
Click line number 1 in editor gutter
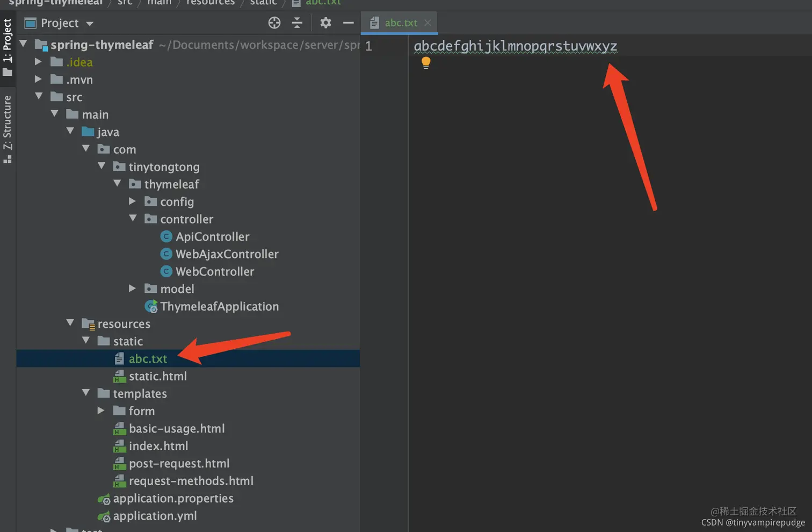coord(368,46)
